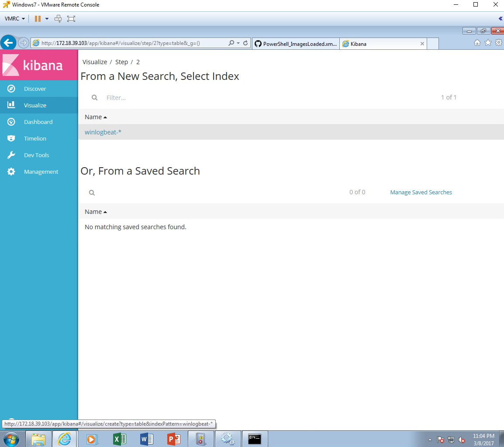Click the VMRC collapse chevron
Screen dimensions: 504x447
[x=501, y=19]
